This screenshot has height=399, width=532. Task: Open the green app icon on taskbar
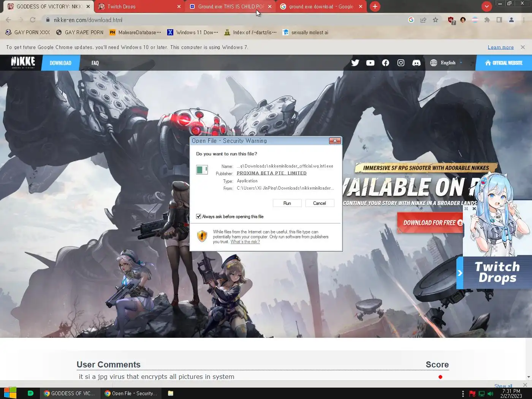[x=31, y=393]
